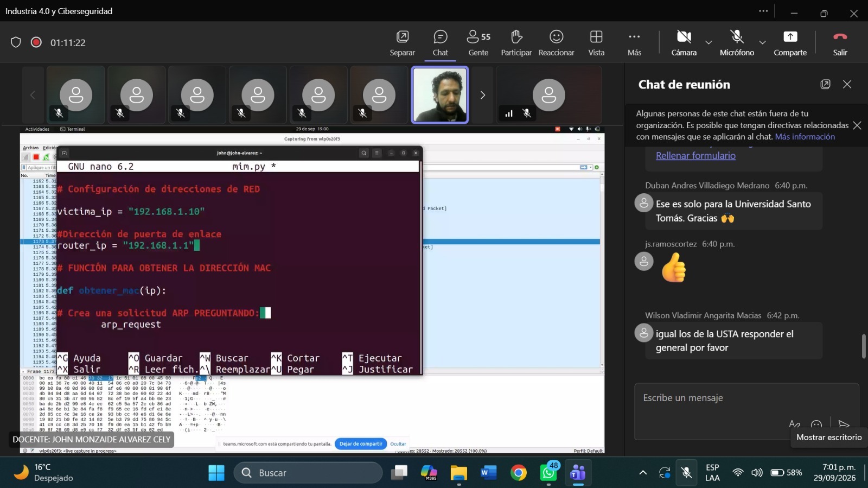Unmute with the Micrófono toggle

pos(737,43)
